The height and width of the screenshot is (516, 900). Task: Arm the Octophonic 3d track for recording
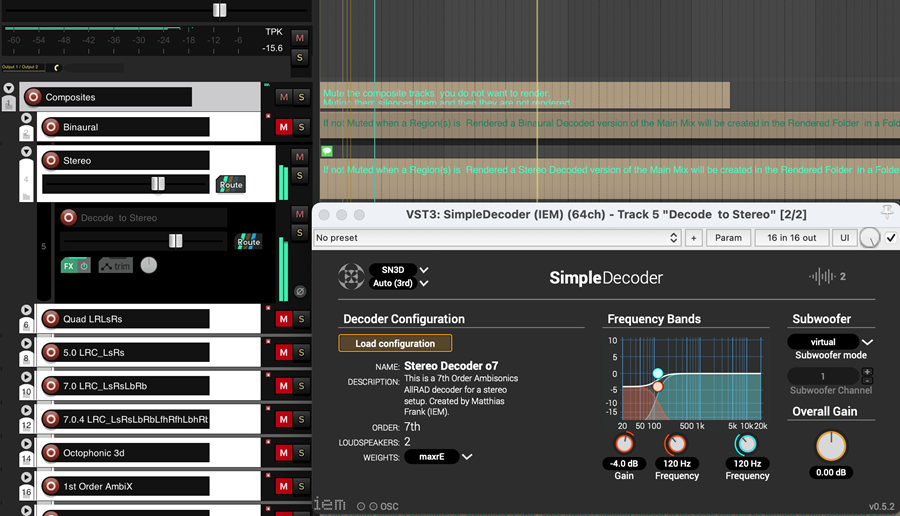pyautogui.click(x=51, y=453)
